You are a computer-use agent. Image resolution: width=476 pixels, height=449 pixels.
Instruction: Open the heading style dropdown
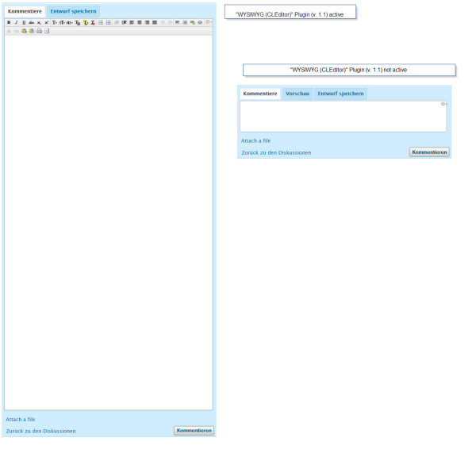(70, 22)
